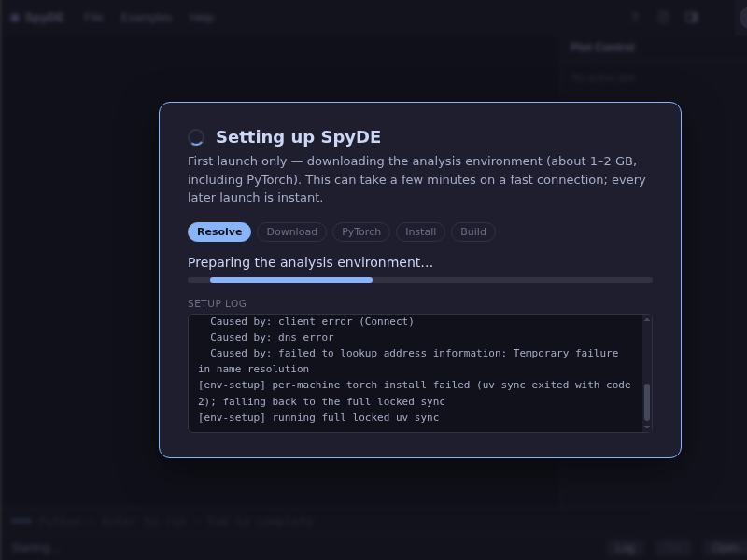The height and width of the screenshot is (560, 747).
Task: Click the loading spinner beside Setting up SpyDE
Action: click(196, 137)
